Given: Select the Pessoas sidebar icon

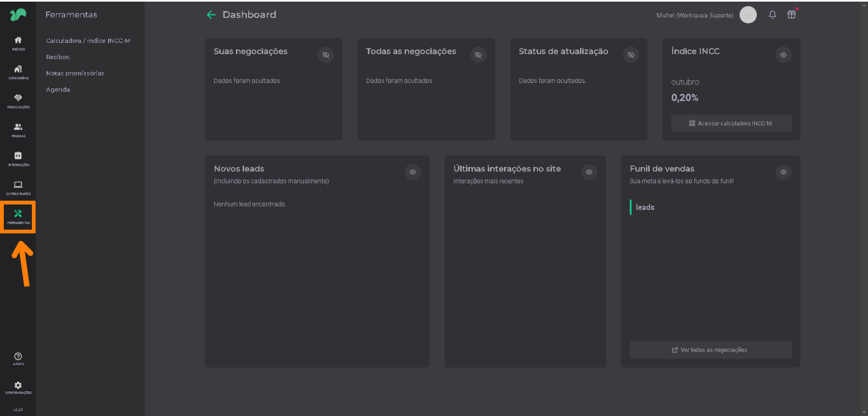Looking at the screenshot, I should pyautogui.click(x=18, y=130).
